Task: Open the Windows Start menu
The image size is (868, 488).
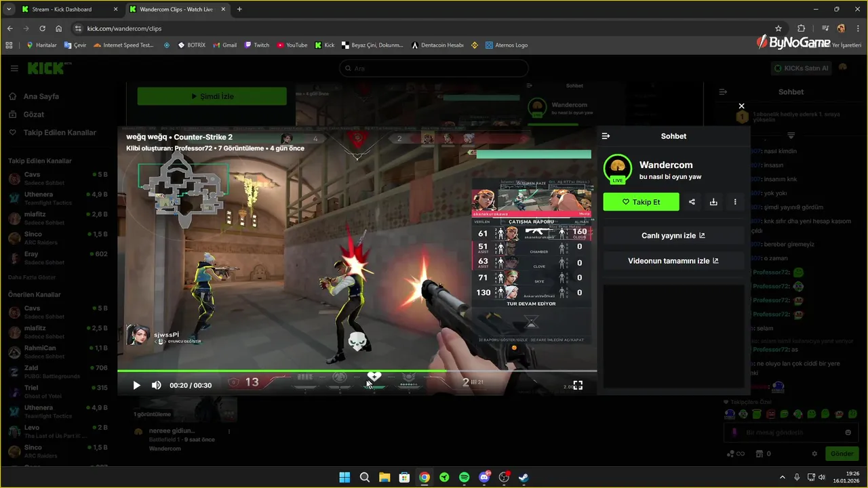Action: (344, 477)
